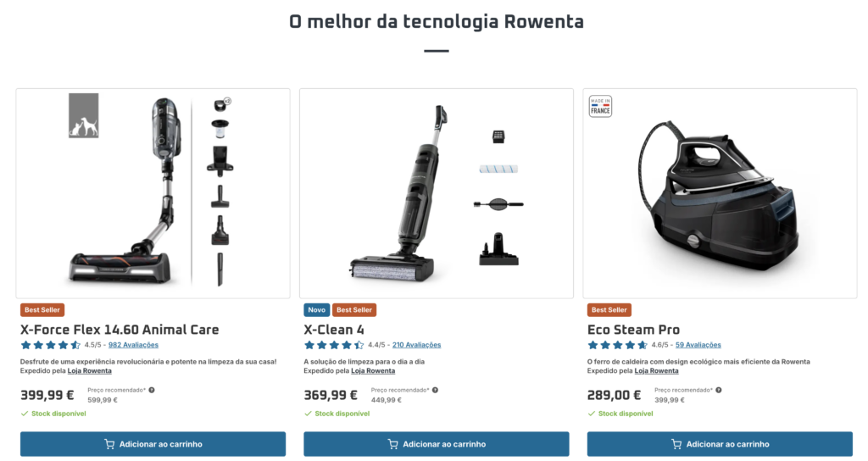Click the Made in France badge on Eco Steam Pro

[x=600, y=106]
